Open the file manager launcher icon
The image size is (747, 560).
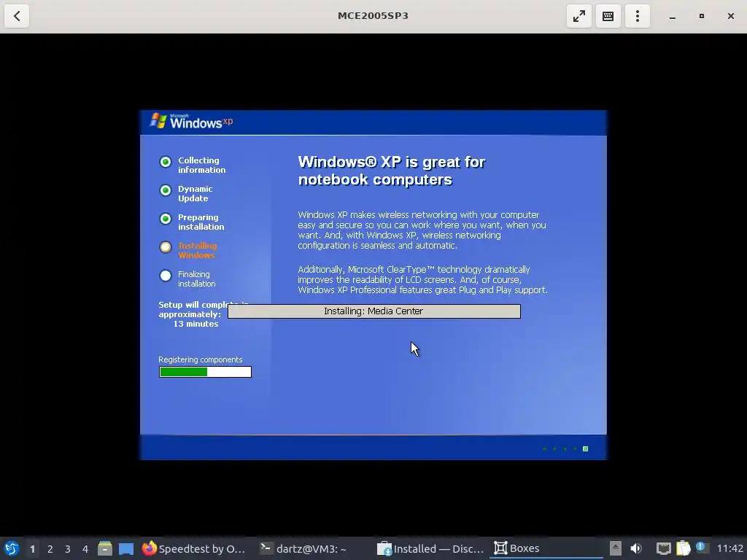point(105,548)
